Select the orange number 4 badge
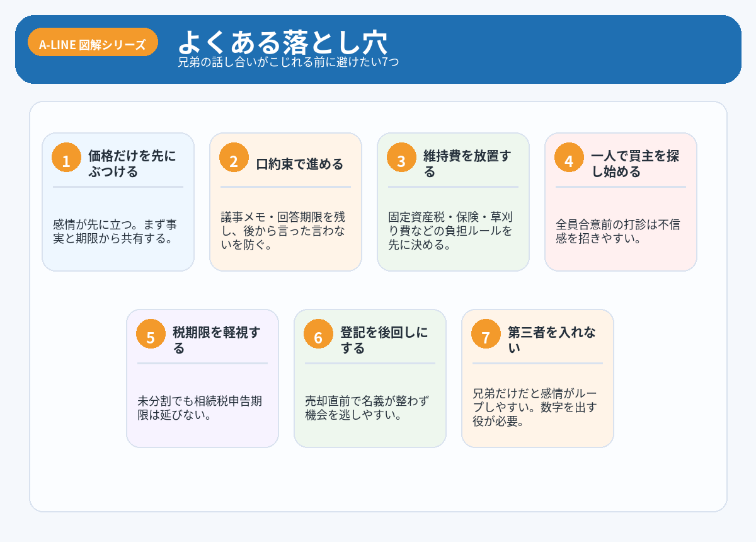The height and width of the screenshot is (542, 756). pos(569,160)
